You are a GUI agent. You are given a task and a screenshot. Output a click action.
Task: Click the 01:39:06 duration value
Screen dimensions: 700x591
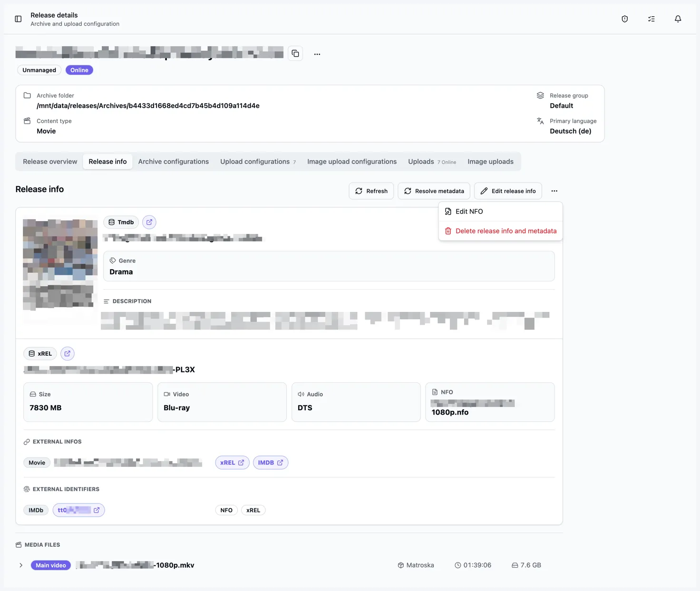473,565
